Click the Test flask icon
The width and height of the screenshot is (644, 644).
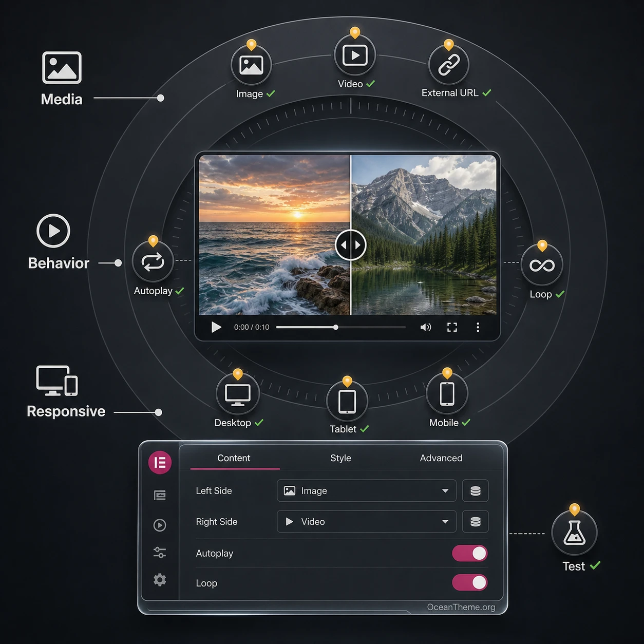coord(574,533)
